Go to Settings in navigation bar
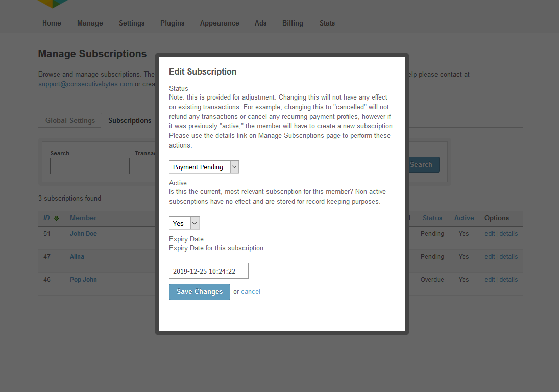The image size is (559, 392). (132, 23)
